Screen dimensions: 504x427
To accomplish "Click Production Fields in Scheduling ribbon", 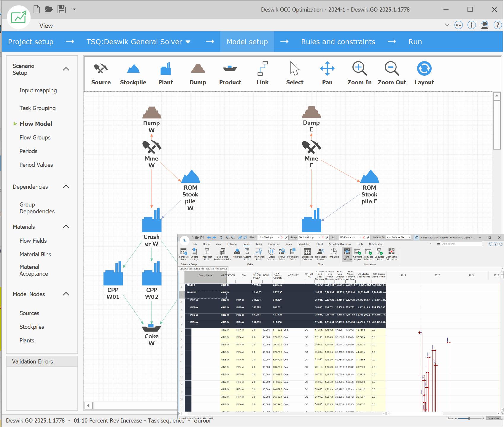I will (x=207, y=254).
